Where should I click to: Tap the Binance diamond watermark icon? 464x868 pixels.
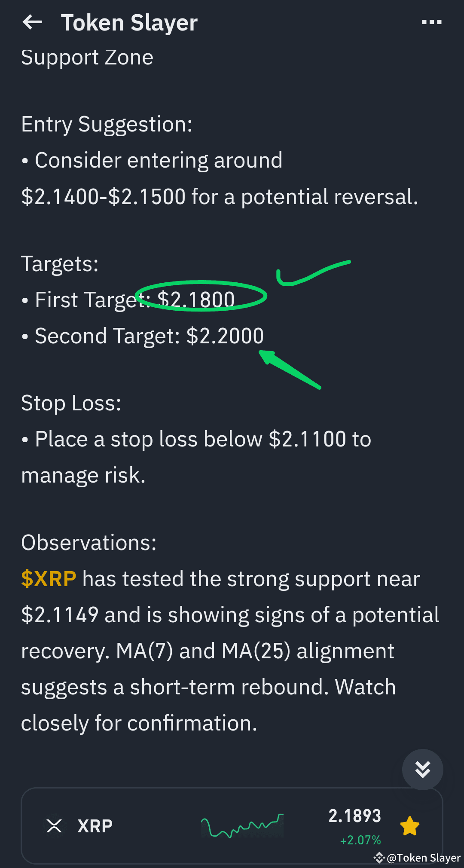380,858
